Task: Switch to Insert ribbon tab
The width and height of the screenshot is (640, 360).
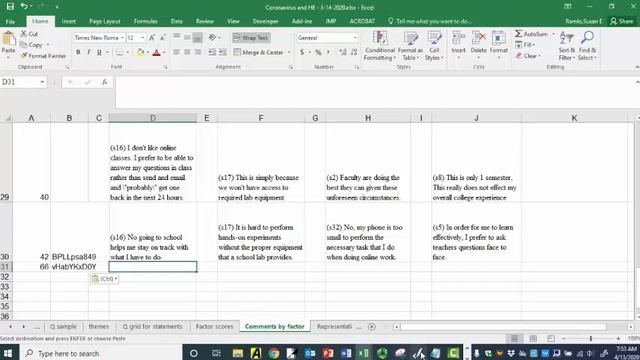Action: coord(69,21)
